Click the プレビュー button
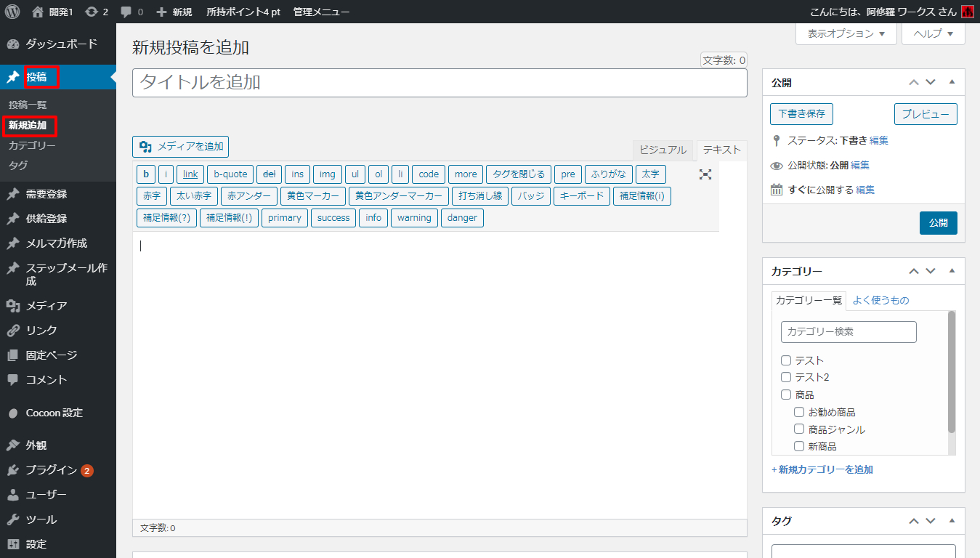980x558 pixels. pyautogui.click(x=926, y=114)
